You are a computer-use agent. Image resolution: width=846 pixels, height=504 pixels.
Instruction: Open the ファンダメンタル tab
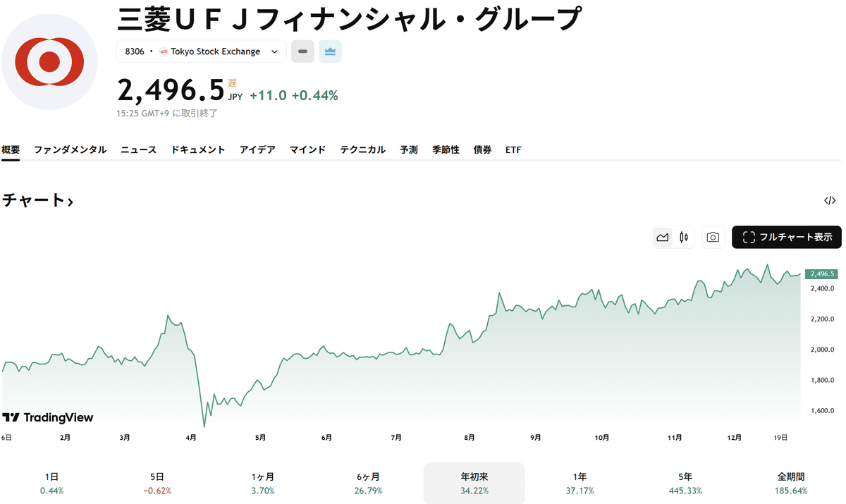click(x=70, y=149)
